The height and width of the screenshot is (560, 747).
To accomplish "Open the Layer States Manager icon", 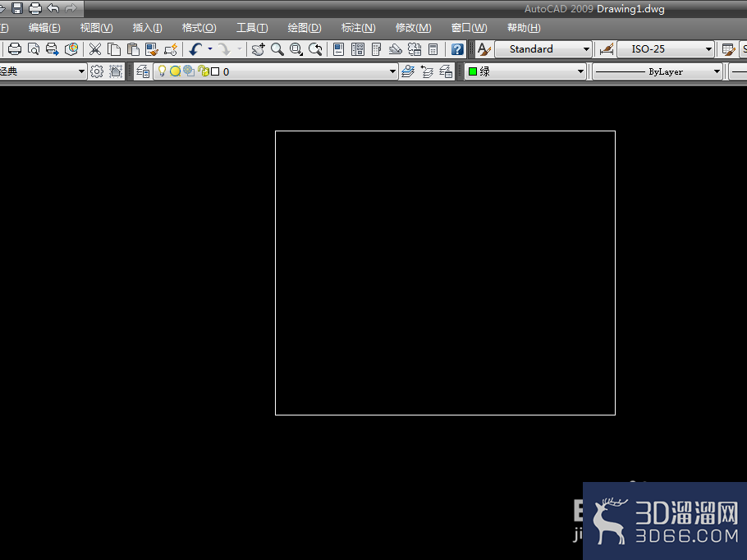I will (x=446, y=71).
